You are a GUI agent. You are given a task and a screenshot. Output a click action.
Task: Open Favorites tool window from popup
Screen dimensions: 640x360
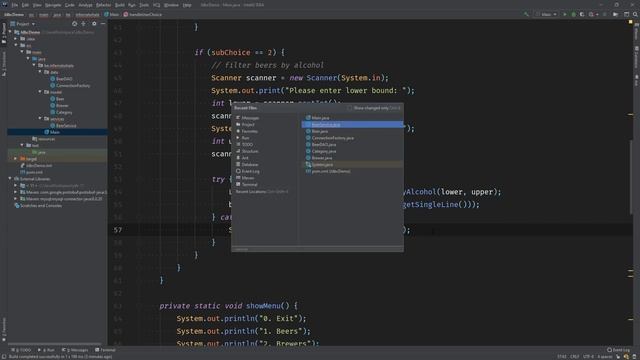pyautogui.click(x=247, y=131)
